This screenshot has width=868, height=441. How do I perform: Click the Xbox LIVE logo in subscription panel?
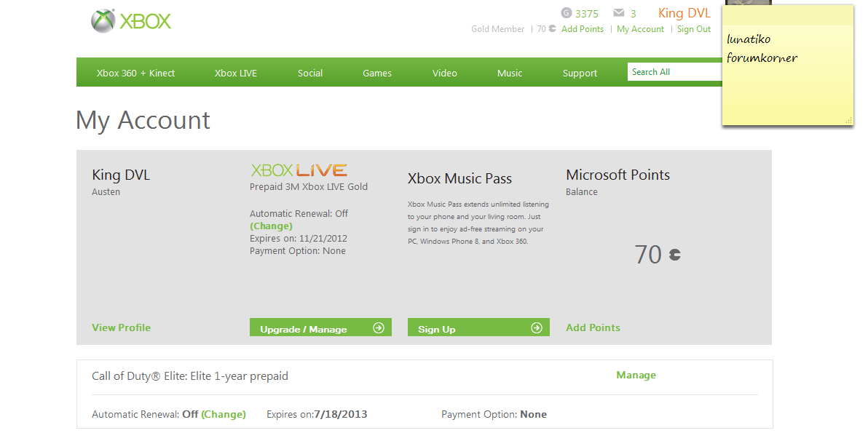(299, 170)
